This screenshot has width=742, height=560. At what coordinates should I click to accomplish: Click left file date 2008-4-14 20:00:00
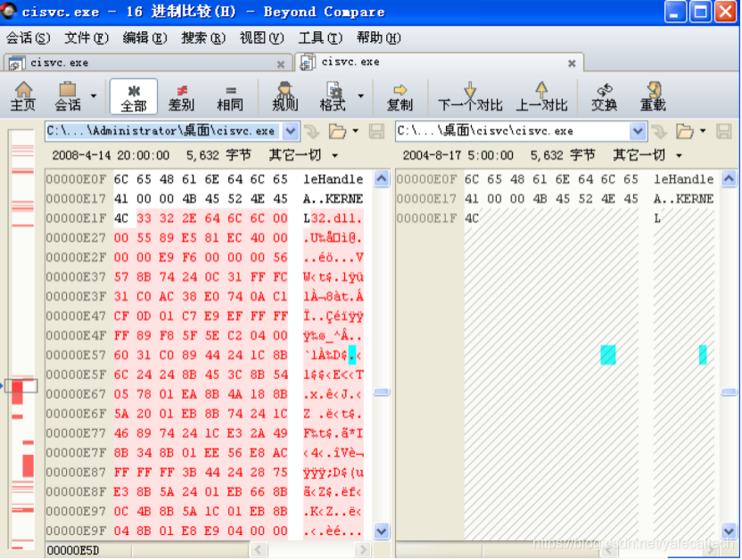point(111,155)
